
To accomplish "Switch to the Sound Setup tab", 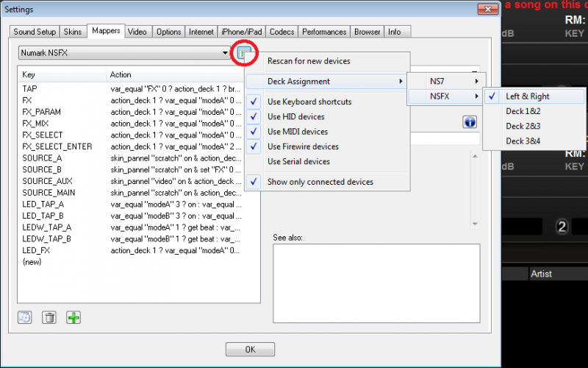I will [x=35, y=32].
